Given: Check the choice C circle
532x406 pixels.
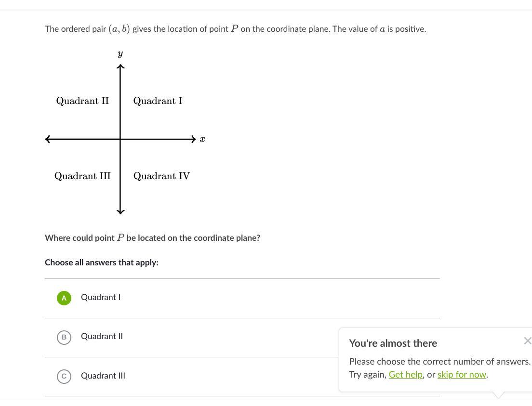Looking at the screenshot, I should 64,376.
